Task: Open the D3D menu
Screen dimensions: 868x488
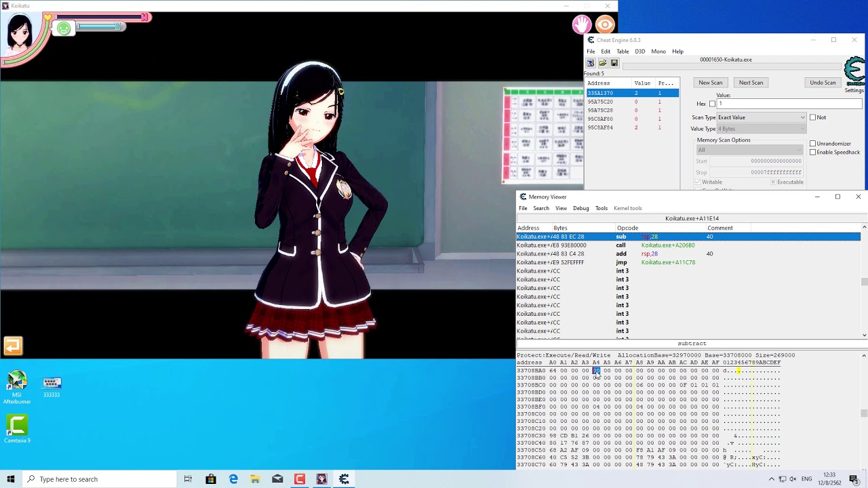Action: tap(640, 52)
